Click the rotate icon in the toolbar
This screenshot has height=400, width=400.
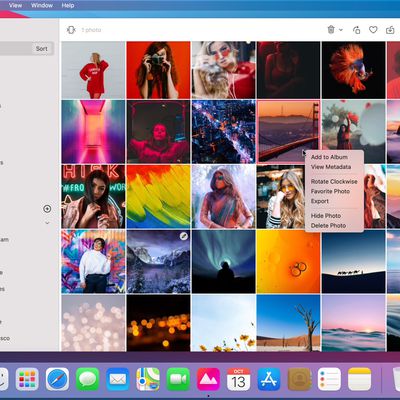[356, 30]
